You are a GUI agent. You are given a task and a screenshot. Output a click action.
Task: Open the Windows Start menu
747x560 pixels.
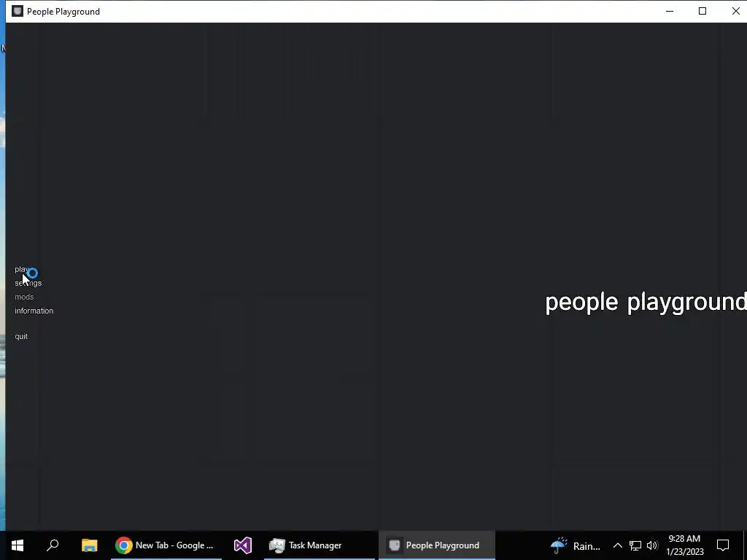[18, 545]
